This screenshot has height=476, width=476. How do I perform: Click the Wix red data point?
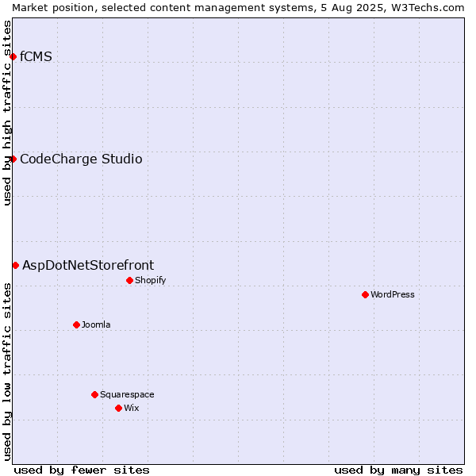tap(119, 409)
